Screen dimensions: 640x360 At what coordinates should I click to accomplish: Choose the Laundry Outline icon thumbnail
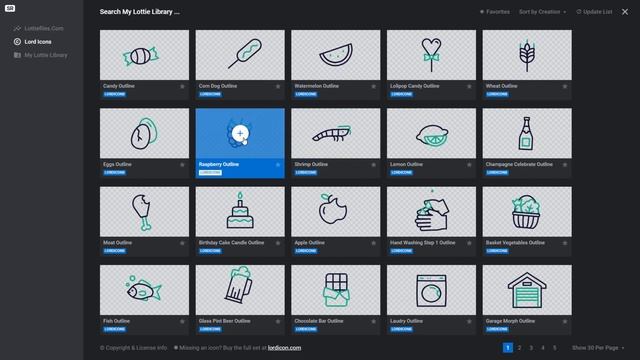point(431,290)
